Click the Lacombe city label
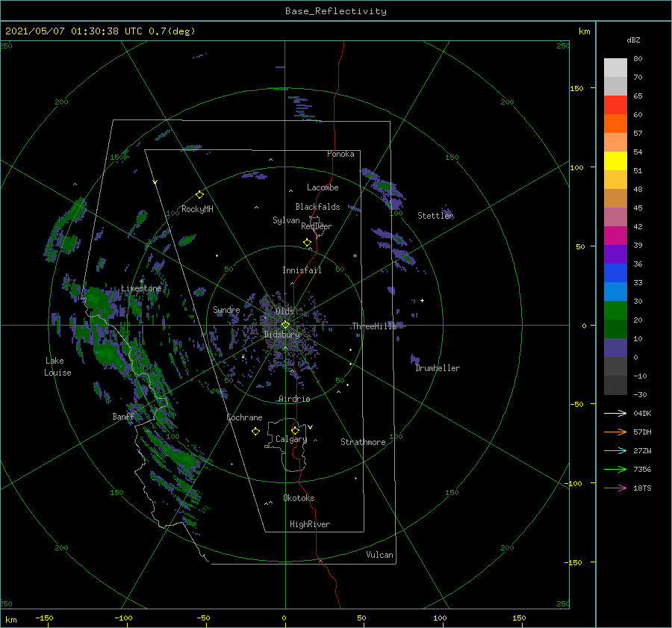 323,187
